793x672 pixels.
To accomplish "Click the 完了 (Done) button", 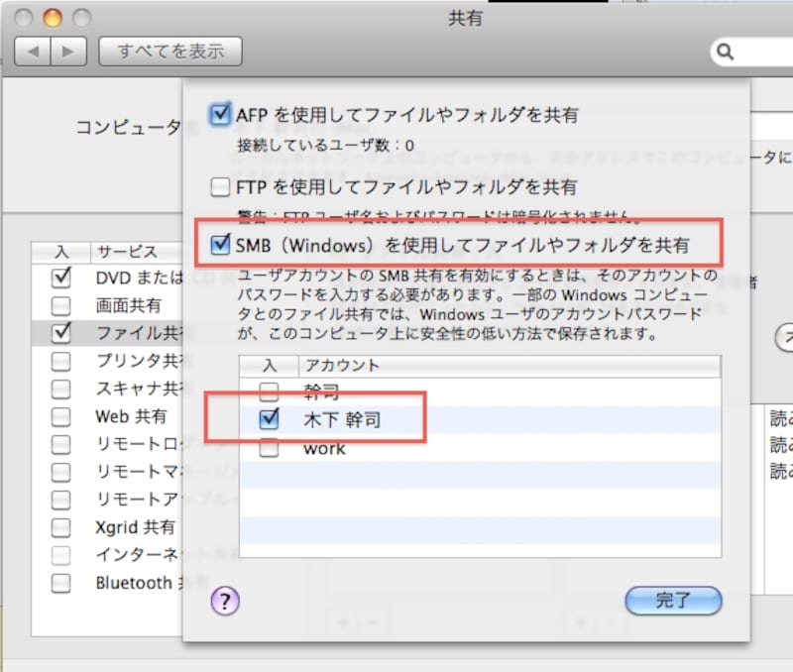I will click(x=674, y=601).
